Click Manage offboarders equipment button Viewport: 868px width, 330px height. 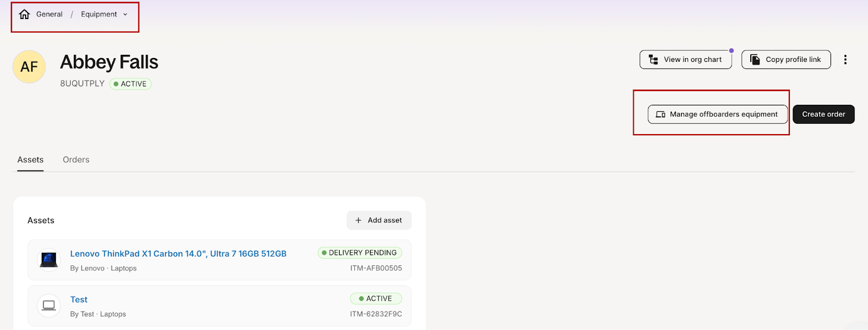(718, 114)
